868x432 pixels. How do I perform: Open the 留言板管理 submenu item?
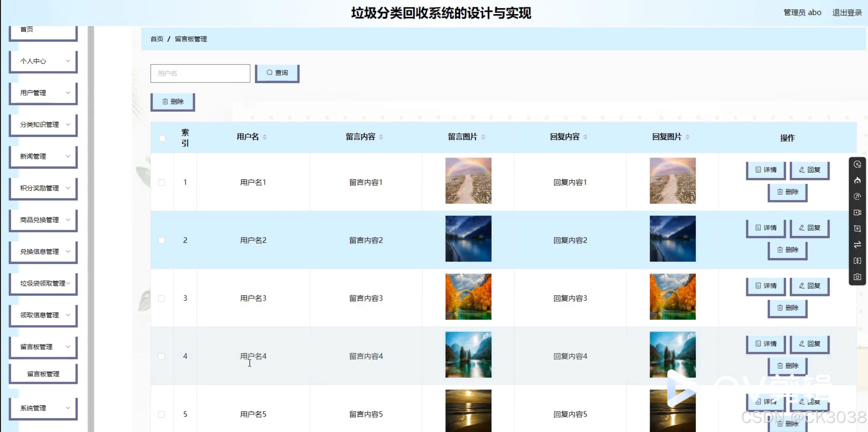pyautogui.click(x=43, y=374)
